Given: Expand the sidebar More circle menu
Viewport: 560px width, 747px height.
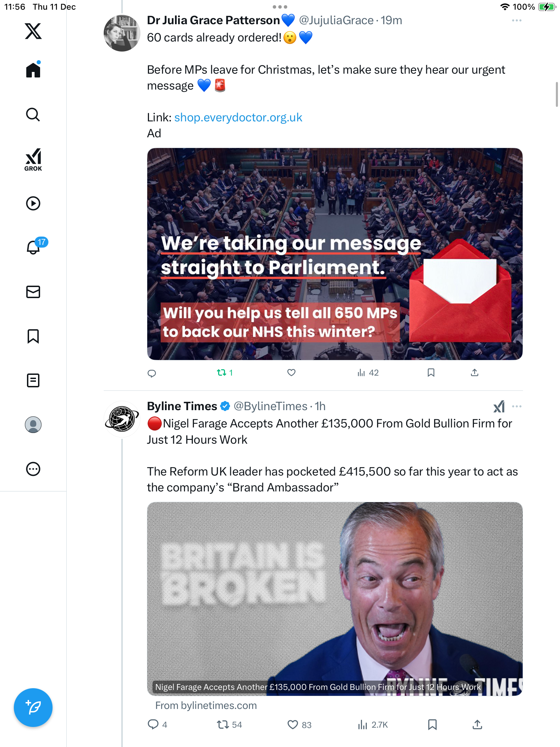Looking at the screenshot, I should [33, 469].
